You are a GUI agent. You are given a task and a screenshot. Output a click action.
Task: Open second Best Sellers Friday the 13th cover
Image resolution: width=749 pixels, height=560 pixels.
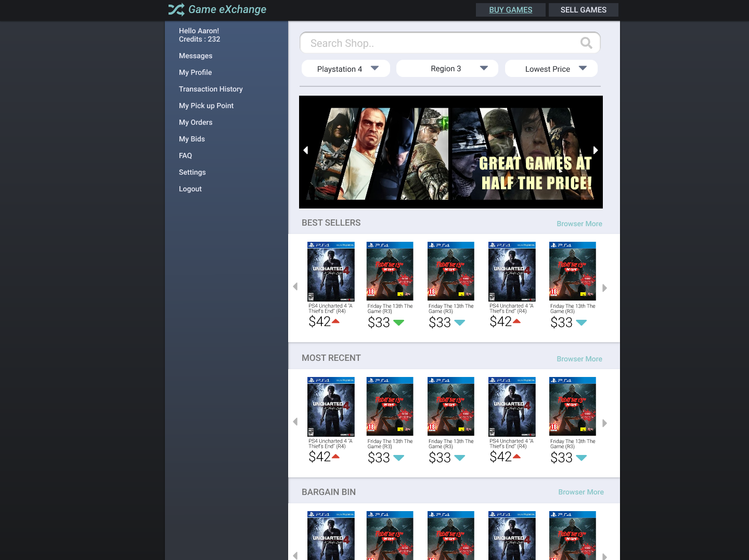click(x=390, y=271)
